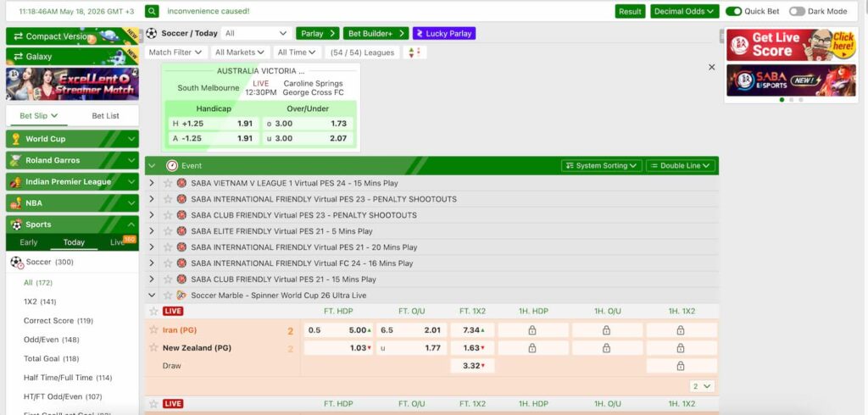Open the Galaxy view button

[72, 57]
